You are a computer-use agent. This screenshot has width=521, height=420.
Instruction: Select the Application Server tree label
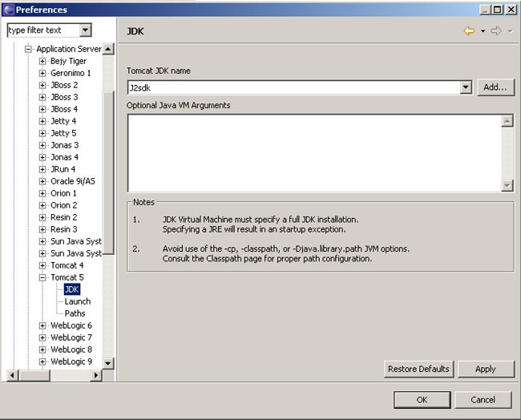tap(69, 49)
